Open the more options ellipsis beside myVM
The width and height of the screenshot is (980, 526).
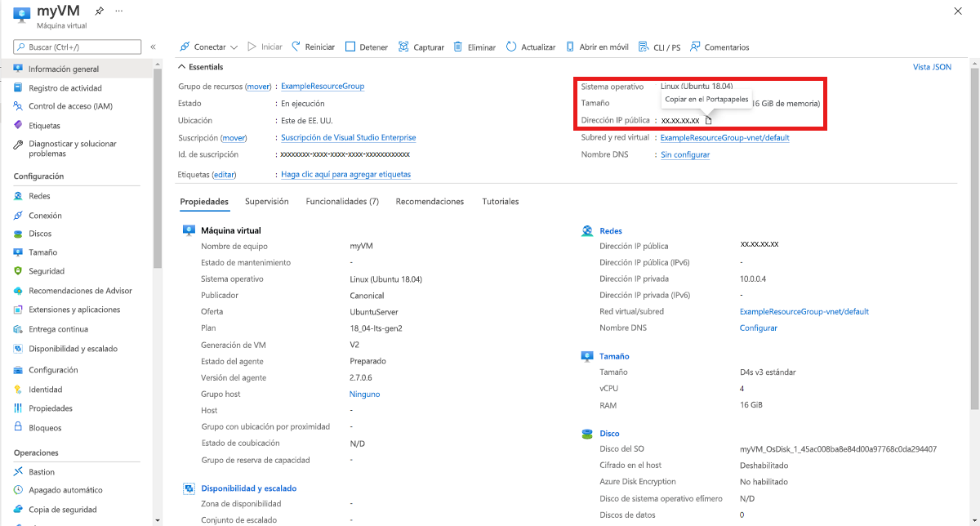point(119,11)
